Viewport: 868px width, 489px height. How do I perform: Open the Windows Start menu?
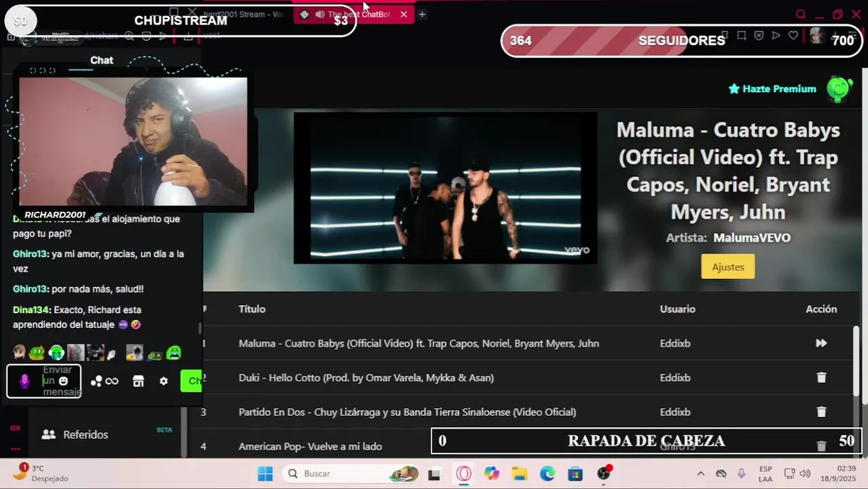266,473
